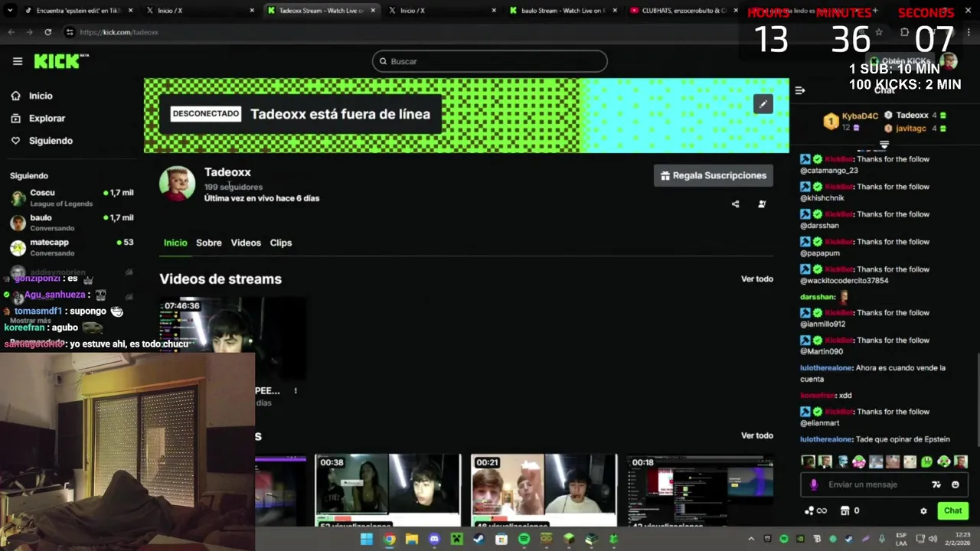Select the Inicio channel tab

tap(175, 243)
